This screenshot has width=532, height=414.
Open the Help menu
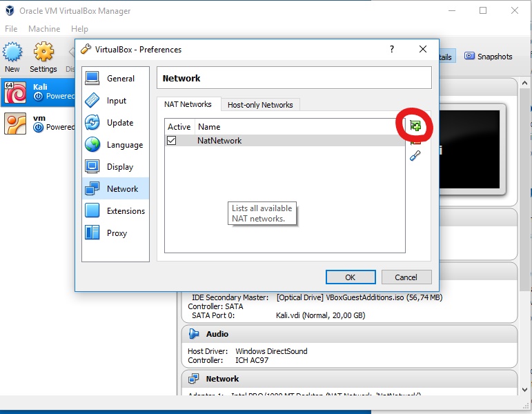(x=80, y=29)
